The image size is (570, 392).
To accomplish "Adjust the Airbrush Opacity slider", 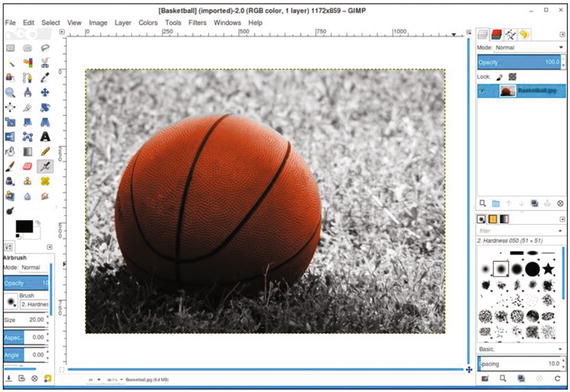I will coord(25,283).
